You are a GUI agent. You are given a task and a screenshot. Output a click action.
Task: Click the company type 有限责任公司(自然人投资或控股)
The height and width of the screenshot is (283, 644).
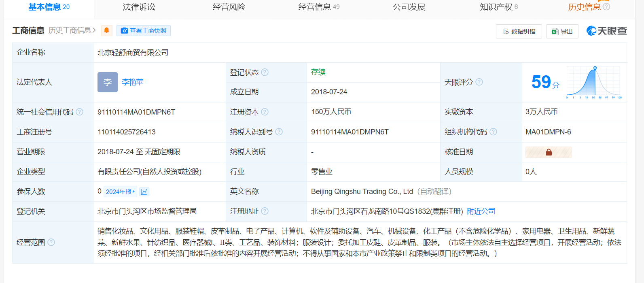[150, 172]
